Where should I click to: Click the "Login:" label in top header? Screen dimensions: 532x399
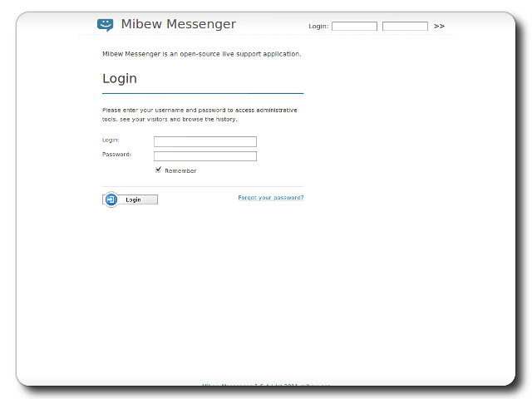click(x=318, y=27)
